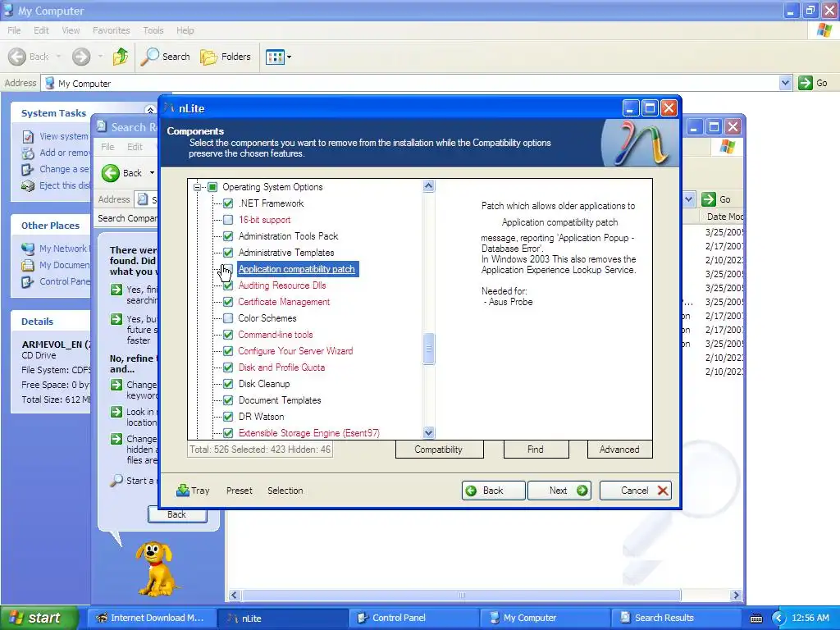The height and width of the screenshot is (630, 840).
Task: Select Application compatibility patch row
Action: coord(297,269)
